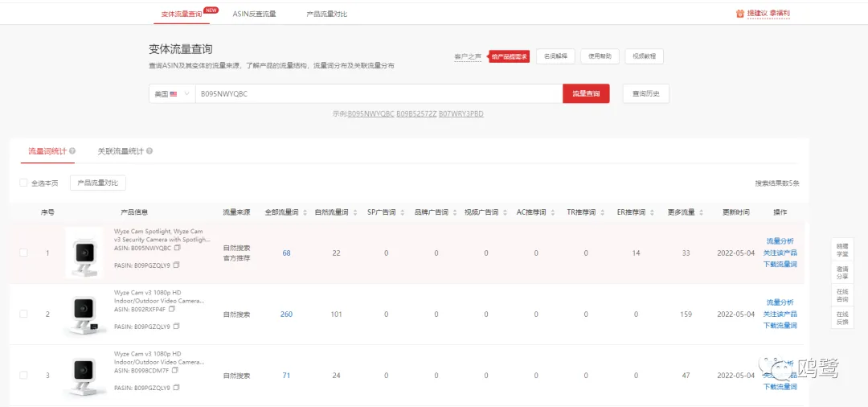868x407 pixels.
Task: Open total traffic words count 260
Action: point(286,314)
